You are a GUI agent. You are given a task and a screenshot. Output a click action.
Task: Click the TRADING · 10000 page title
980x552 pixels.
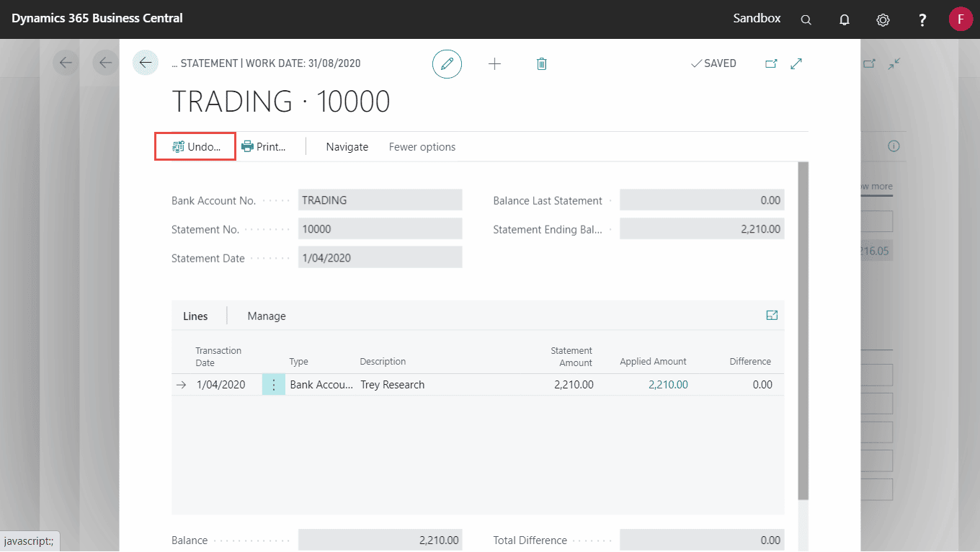(x=281, y=102)
